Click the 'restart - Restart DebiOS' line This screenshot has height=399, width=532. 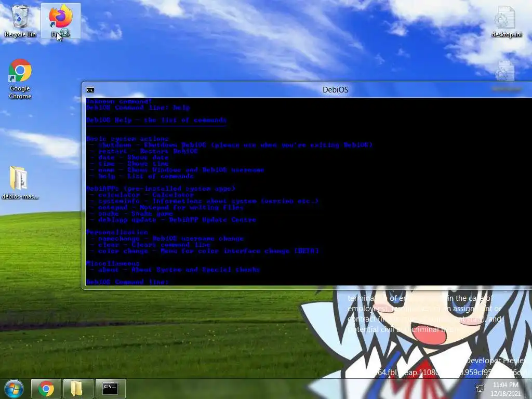144,151
